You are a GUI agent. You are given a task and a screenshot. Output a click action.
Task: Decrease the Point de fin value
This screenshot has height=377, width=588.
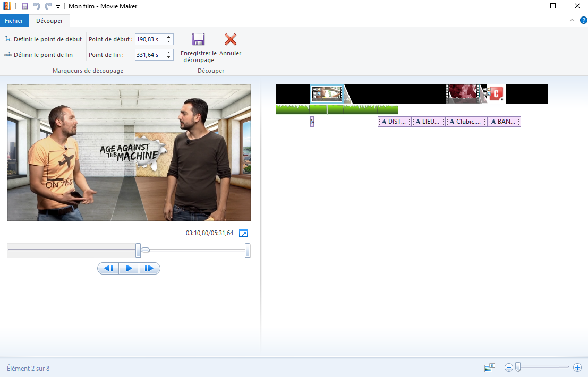(169, 57)
